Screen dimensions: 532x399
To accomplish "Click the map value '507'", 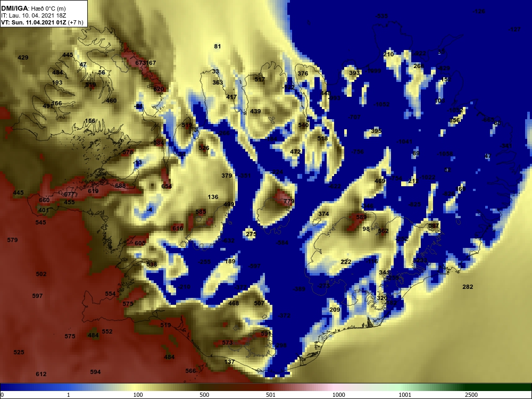I will [259, 303].
